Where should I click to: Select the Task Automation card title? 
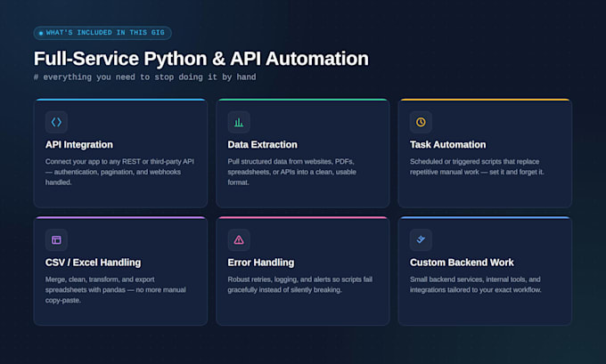click(x=448, y=145)
